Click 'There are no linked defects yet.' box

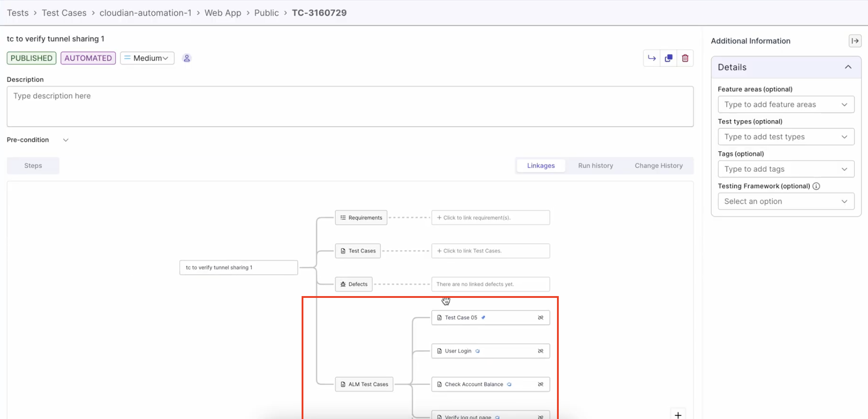tap(491, 284)
